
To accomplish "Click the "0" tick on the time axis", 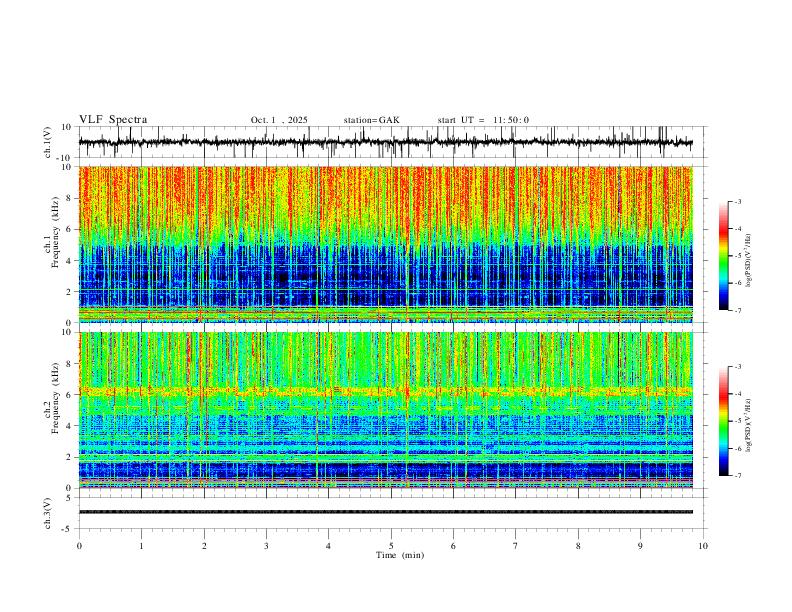I will tap(79, 546).
